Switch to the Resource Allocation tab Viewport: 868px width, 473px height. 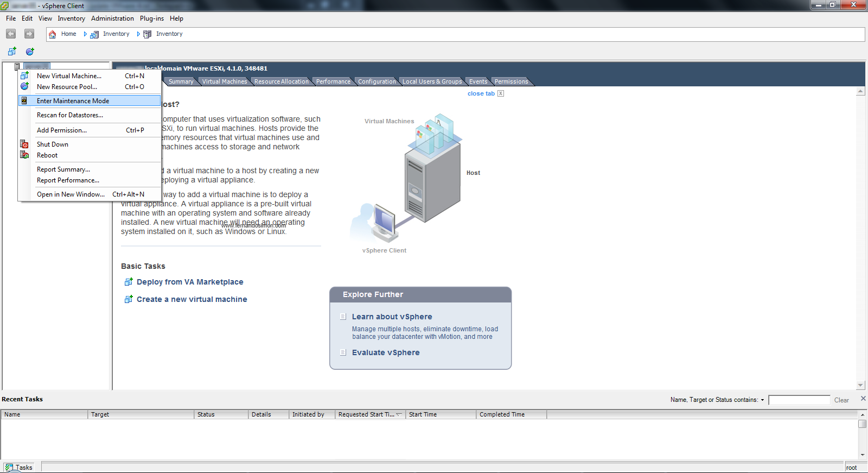pyautogui.click(x=282, y=81)
